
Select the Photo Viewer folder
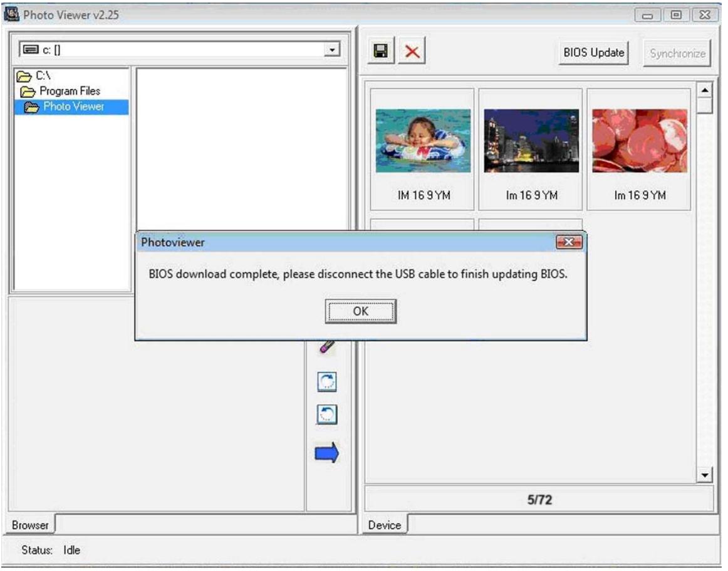pyautogui.click(x=73, y=106)
